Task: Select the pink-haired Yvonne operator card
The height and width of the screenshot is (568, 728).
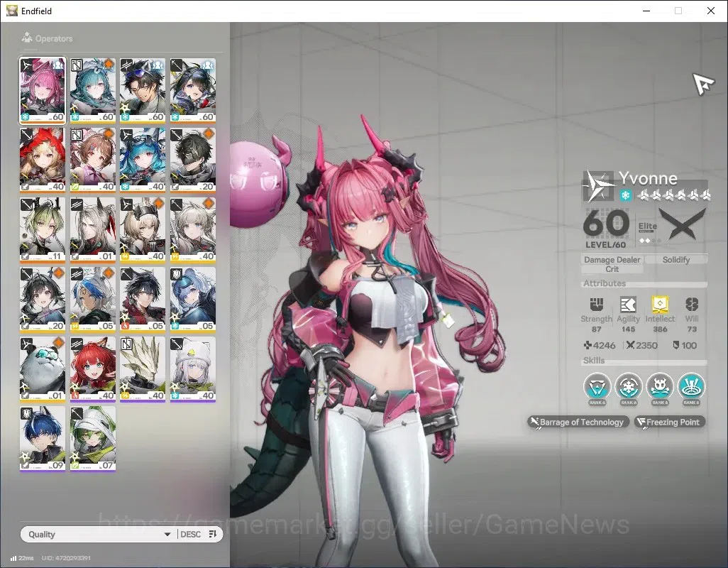Action: click(x=43, y=91)
